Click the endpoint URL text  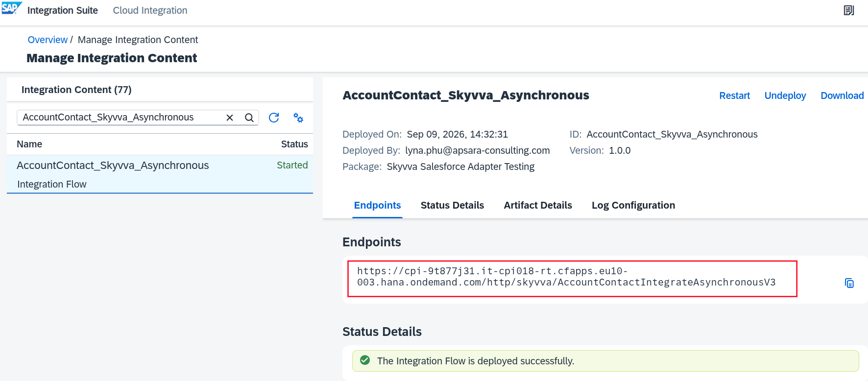(x=566, y=277)
